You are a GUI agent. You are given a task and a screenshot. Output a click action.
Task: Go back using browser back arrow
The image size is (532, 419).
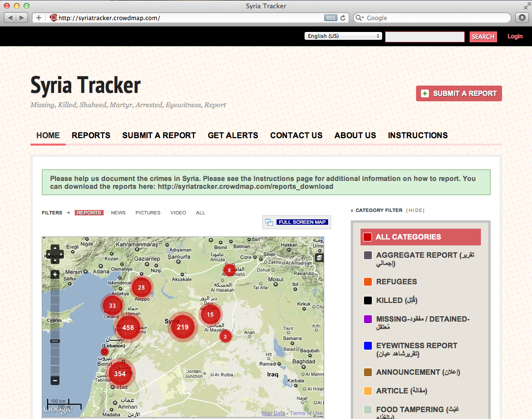(11, 18)
